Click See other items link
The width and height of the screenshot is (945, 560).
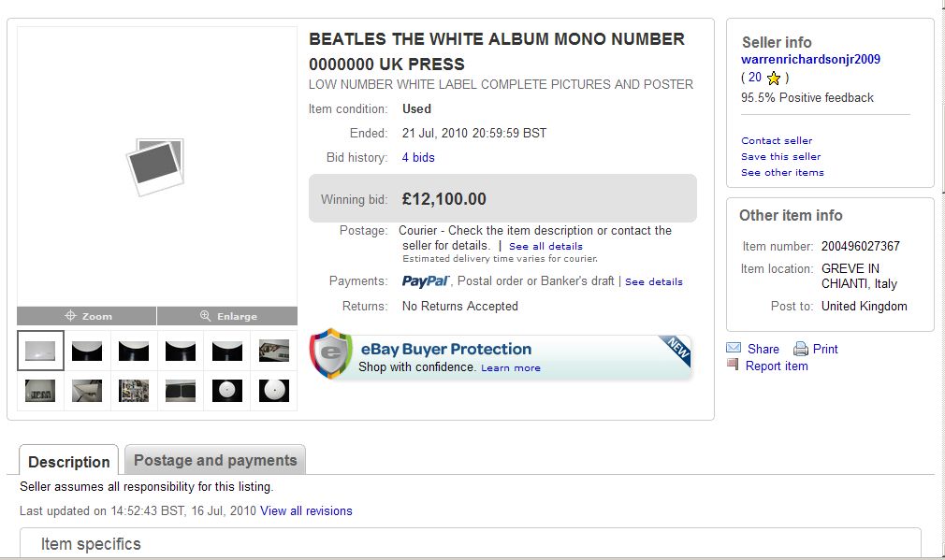click(x=782, y=173)
